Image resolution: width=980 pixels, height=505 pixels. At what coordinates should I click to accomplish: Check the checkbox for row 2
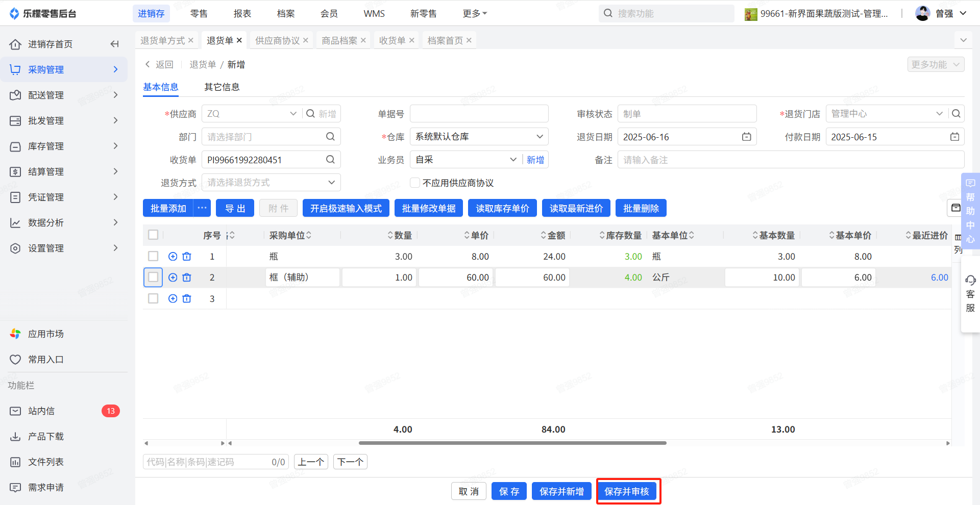153,277
